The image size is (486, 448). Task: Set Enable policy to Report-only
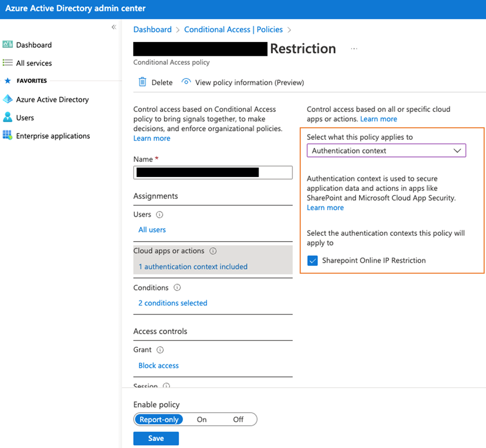pyautogui.click(x=159, y=420)
